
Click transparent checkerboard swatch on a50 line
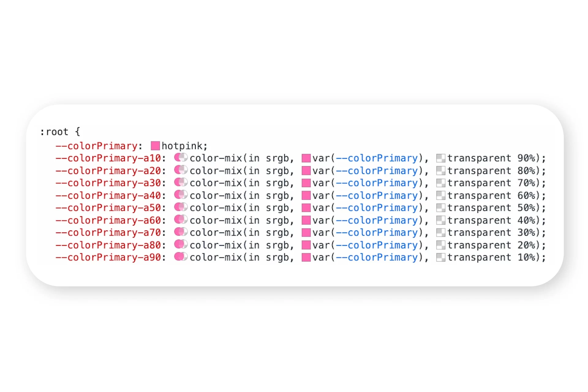pos(441,208)
